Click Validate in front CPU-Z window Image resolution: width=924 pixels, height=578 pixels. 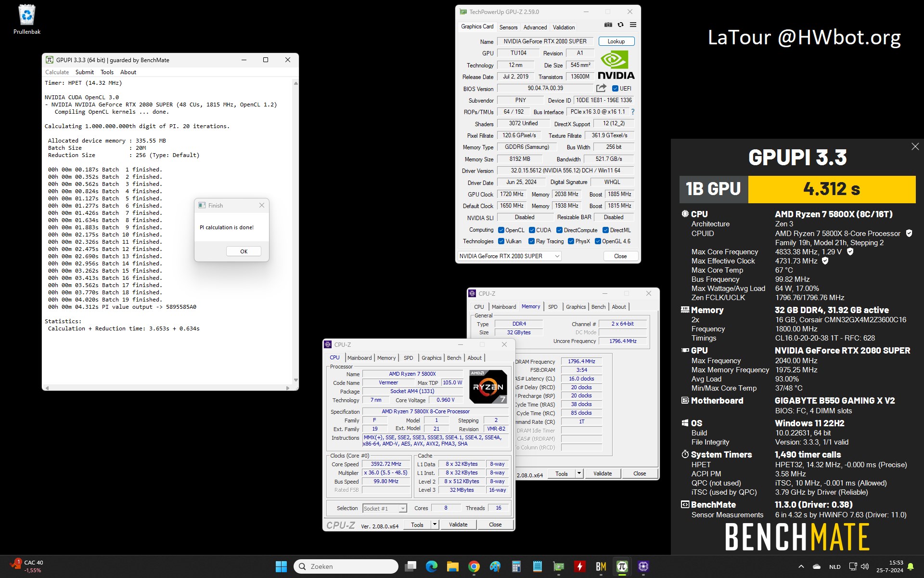[458, 525]
